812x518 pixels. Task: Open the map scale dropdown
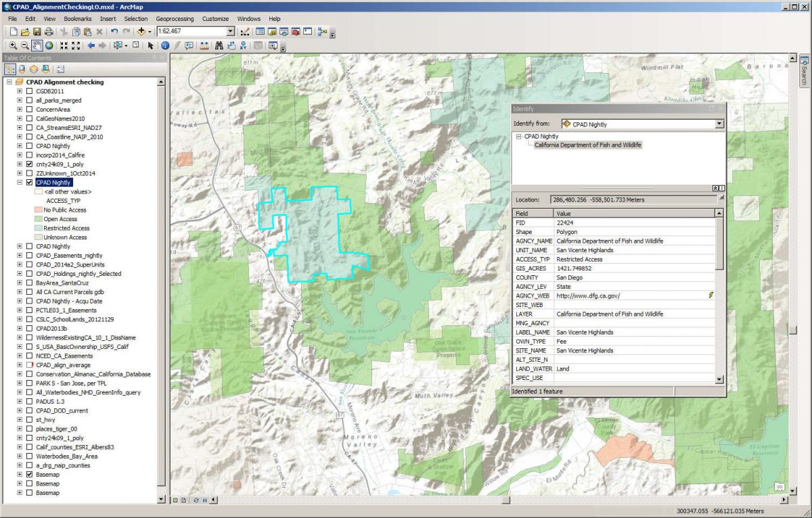tap(231, 32)
